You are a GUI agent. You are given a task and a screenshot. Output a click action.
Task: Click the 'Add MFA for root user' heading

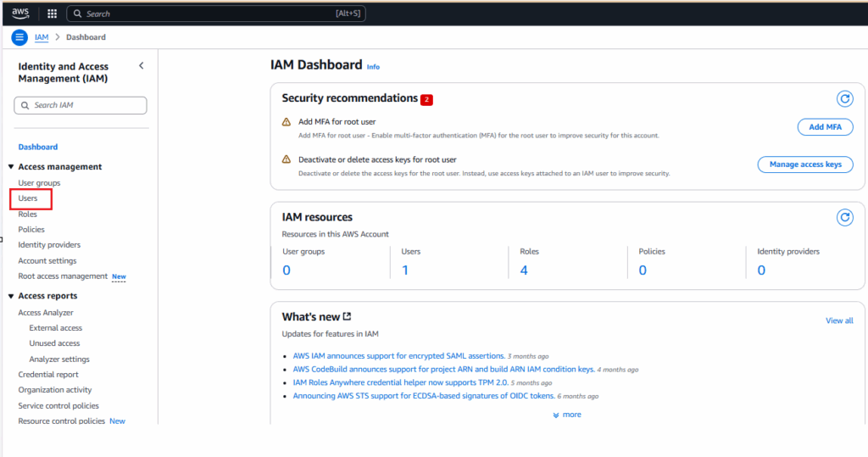point(337,122)
